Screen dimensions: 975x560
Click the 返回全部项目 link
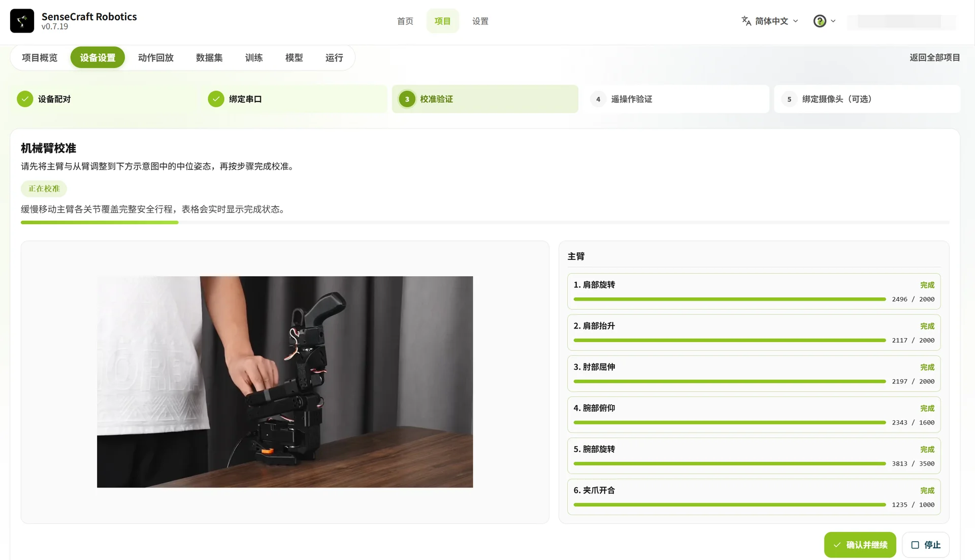coord(934,57)
